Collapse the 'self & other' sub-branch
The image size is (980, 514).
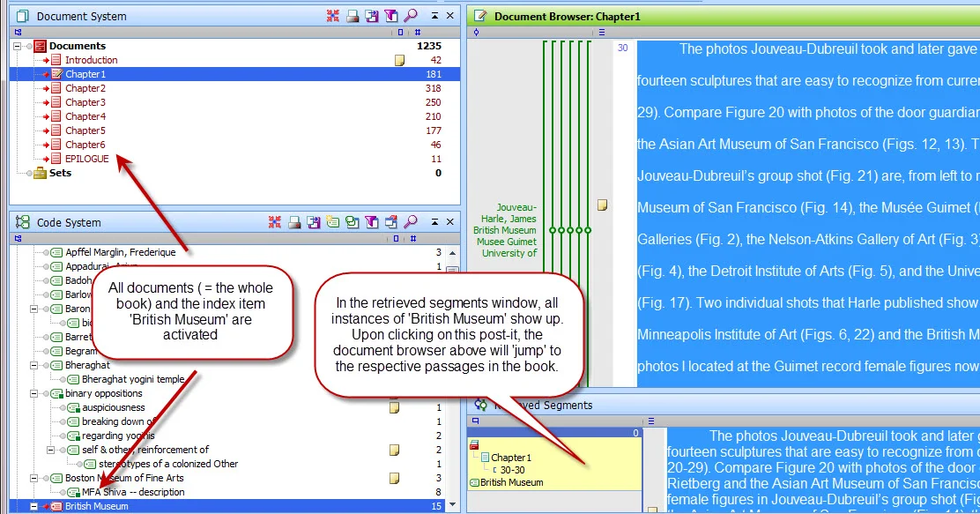50,450
